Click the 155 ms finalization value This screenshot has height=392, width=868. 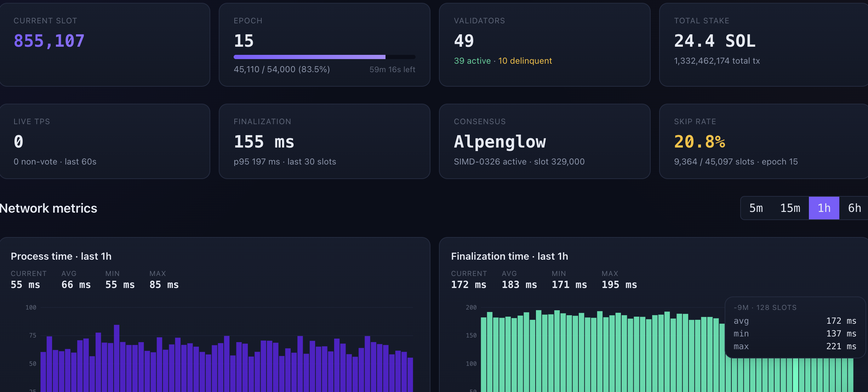pos(264,142)
